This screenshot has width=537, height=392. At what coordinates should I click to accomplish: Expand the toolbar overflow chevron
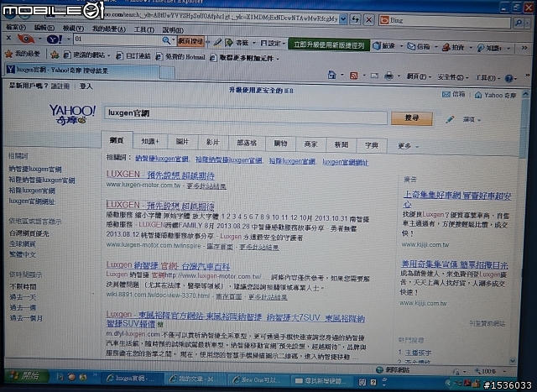click(524, 48)
